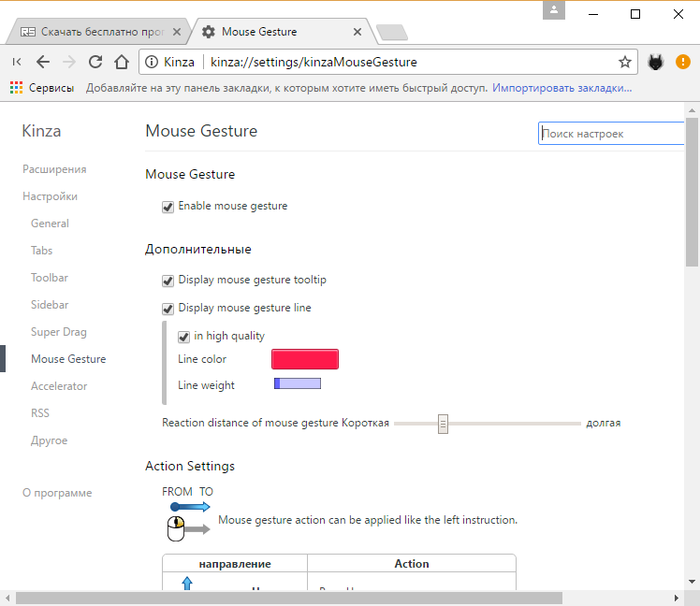
Task: Open Настройки in the sidebar
Action: (50, 196)
